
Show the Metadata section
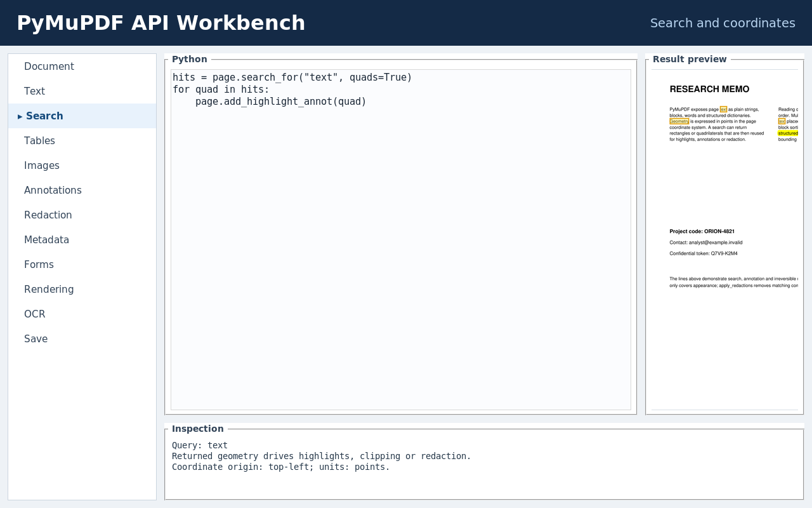[82, 240]
